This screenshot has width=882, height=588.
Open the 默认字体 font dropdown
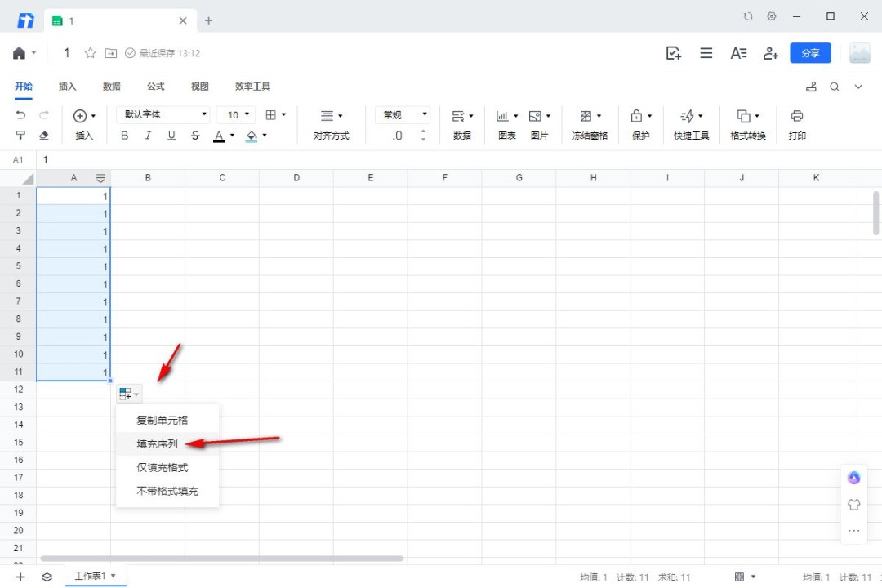[163, 115]
